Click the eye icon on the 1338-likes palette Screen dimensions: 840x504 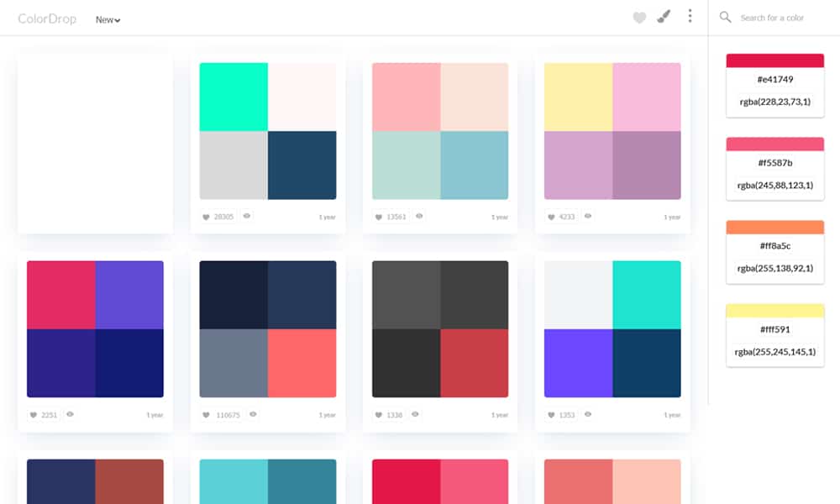pos(415,414)
